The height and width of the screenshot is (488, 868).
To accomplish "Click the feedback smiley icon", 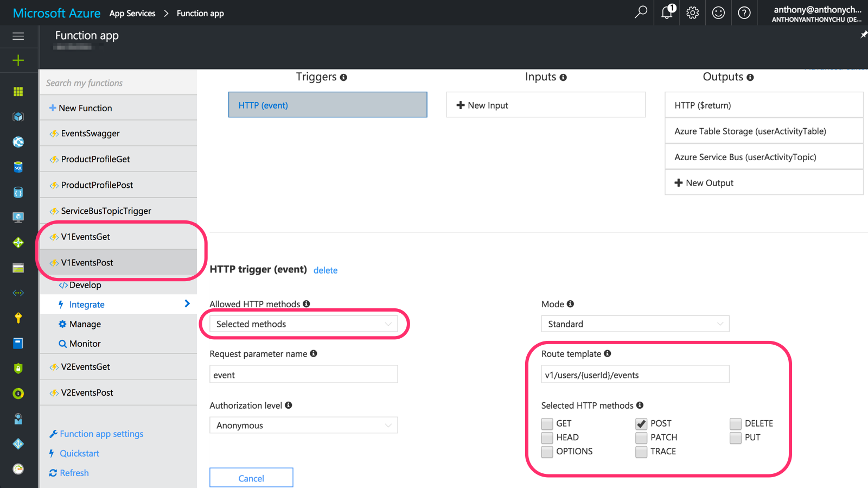I will [x=718, y=12].
